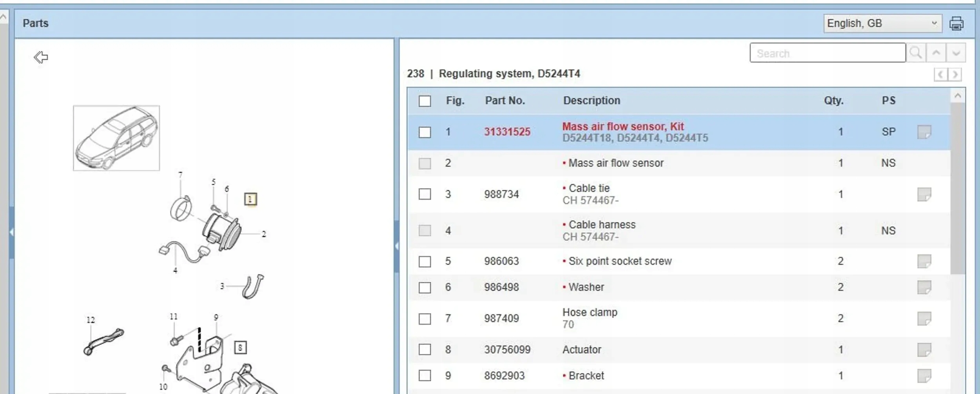The height and width of the screenshot is (394, 980).
Task: Open note icon for part 31331525
Action: 924,132
